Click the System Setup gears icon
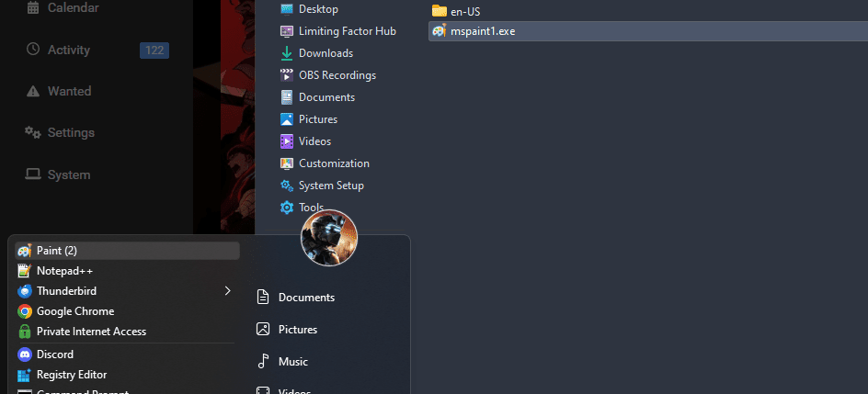868x394 pixels. coord(287,186)
